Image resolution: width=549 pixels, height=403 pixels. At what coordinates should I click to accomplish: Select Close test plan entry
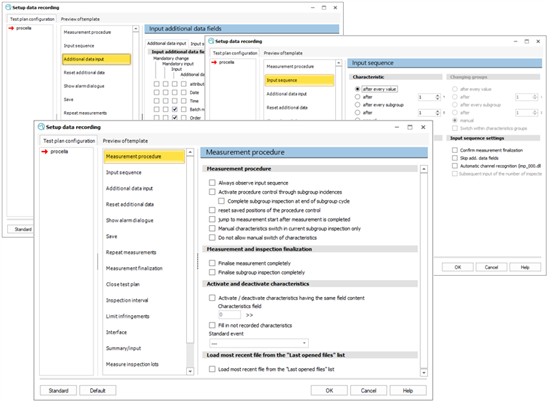tap(123, 284)
